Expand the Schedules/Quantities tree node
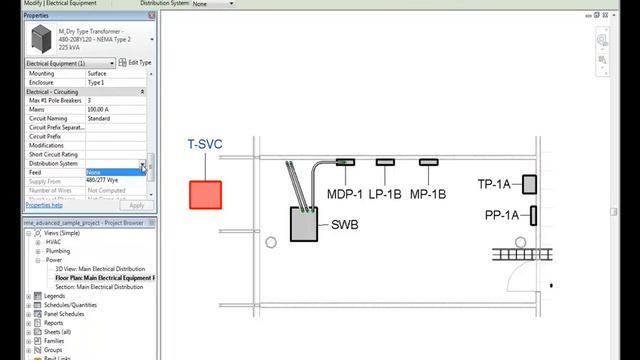 tap(29, 305)
